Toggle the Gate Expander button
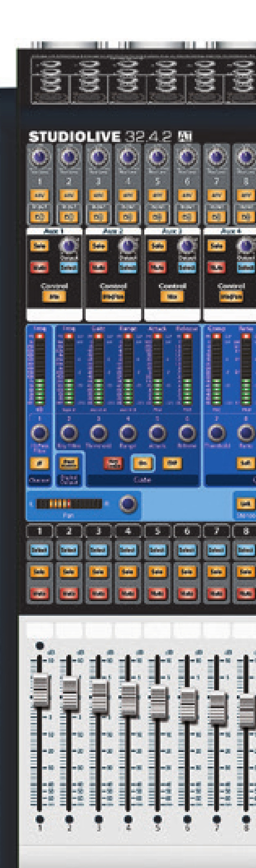256x868 pixels. click(172, 463)
